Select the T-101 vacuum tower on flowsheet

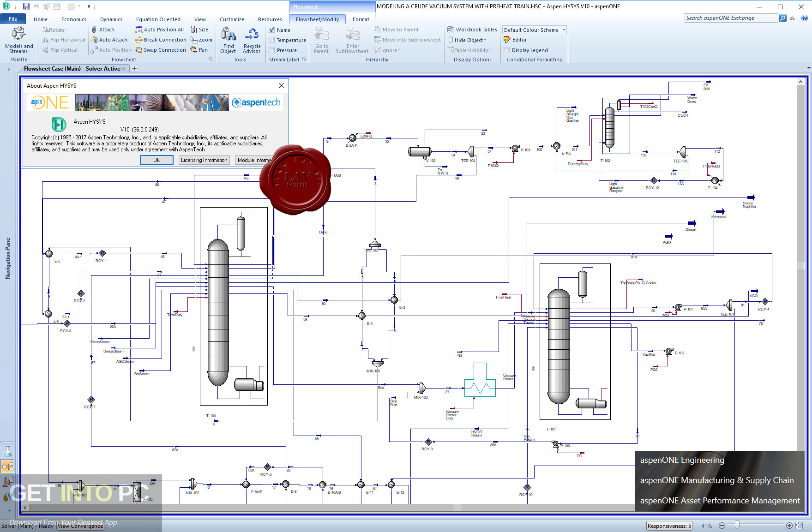(559, 346)
